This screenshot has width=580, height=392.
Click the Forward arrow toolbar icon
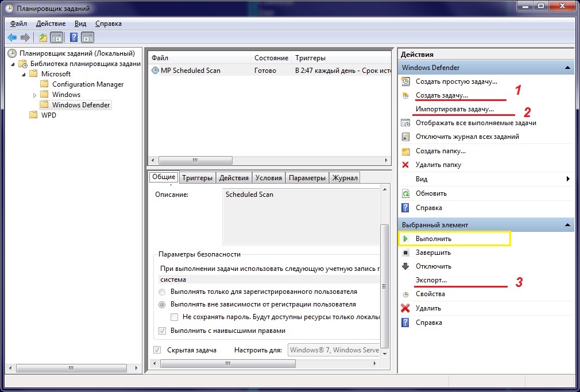pos(25,37)
